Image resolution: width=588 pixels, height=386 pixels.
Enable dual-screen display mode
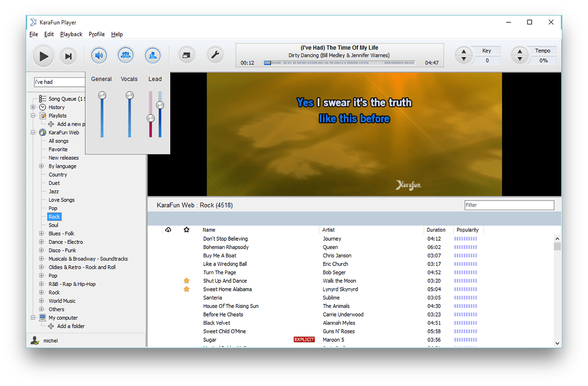[x=186, y=55]
